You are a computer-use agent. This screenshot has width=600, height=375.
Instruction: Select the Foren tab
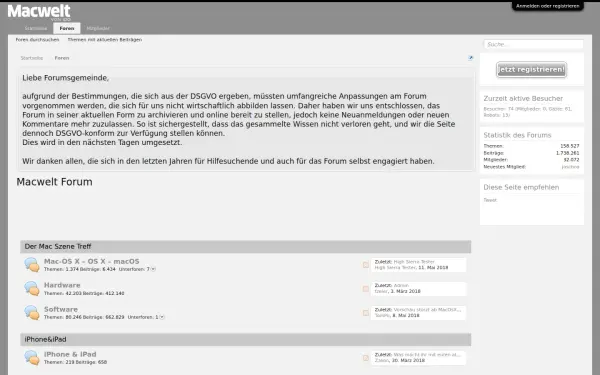[x=67, y=28]
